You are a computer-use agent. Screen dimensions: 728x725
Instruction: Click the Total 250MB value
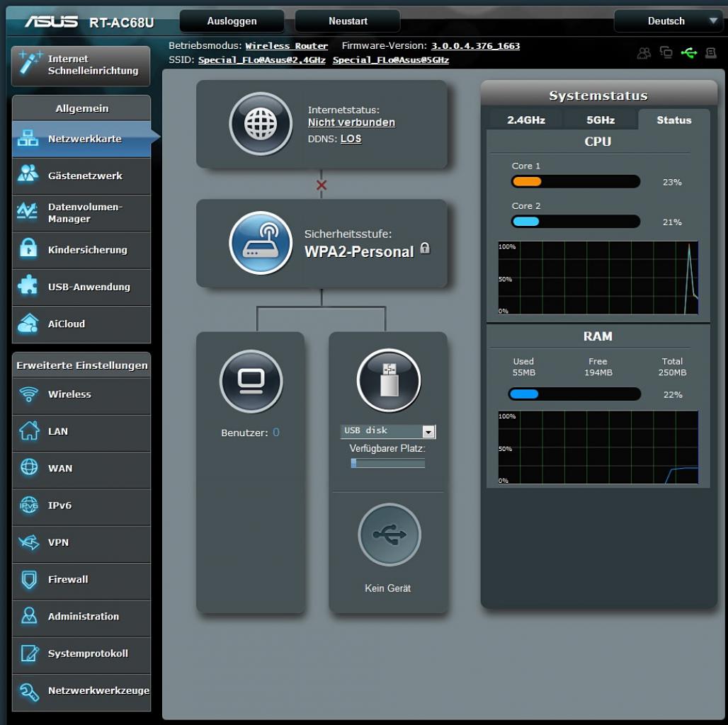tap(672, 372)
